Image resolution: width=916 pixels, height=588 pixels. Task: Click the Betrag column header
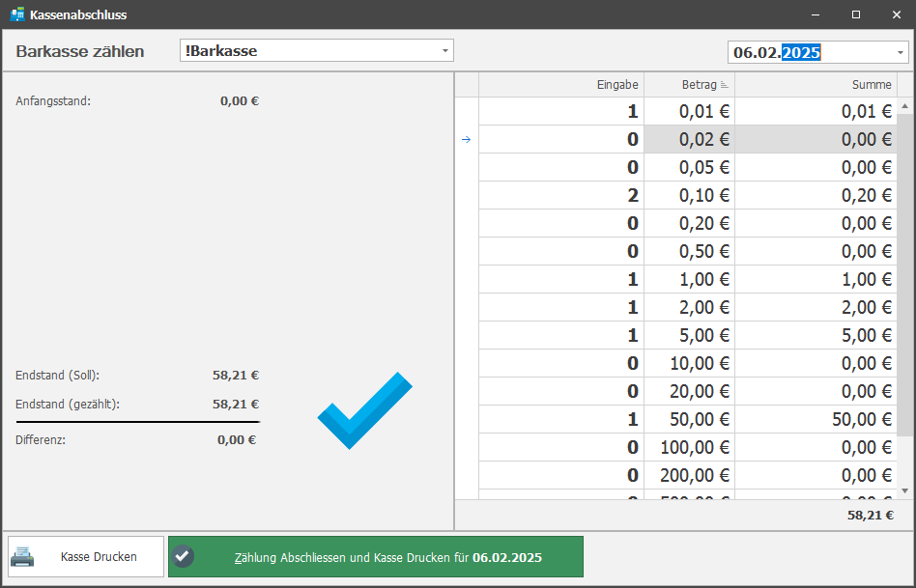pos(689,85)
